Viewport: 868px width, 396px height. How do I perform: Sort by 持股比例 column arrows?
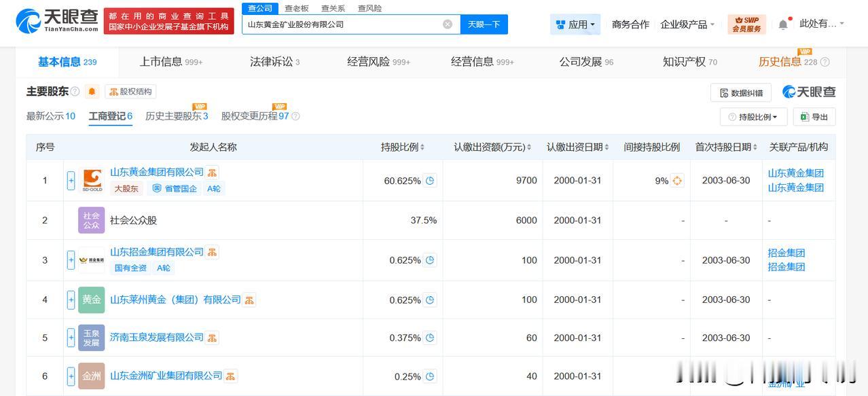click(422, 147)
